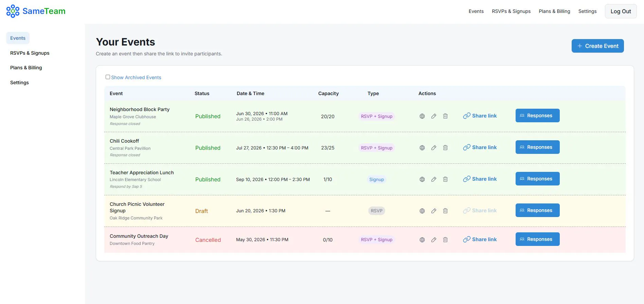Click Signup type badge for Teacher Appreciation Lunch
Viewport: 644px width, 304px height.
377,179
